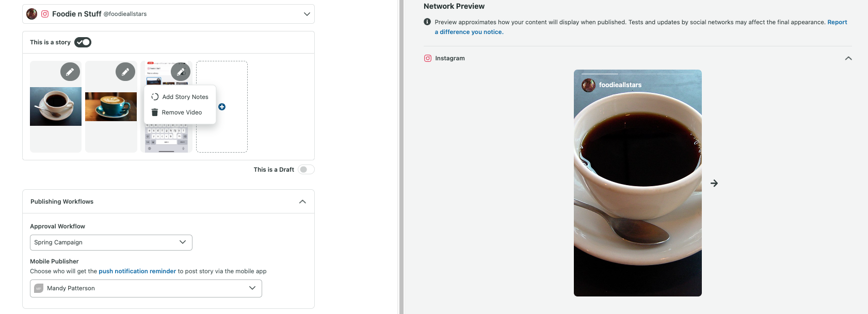Select the latte cup thumbnail
Screen dimensions: 868x314
click(111, 107)
